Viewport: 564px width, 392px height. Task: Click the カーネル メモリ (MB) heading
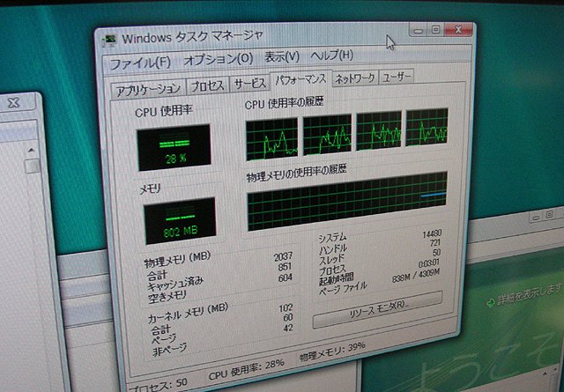point(188,314)
